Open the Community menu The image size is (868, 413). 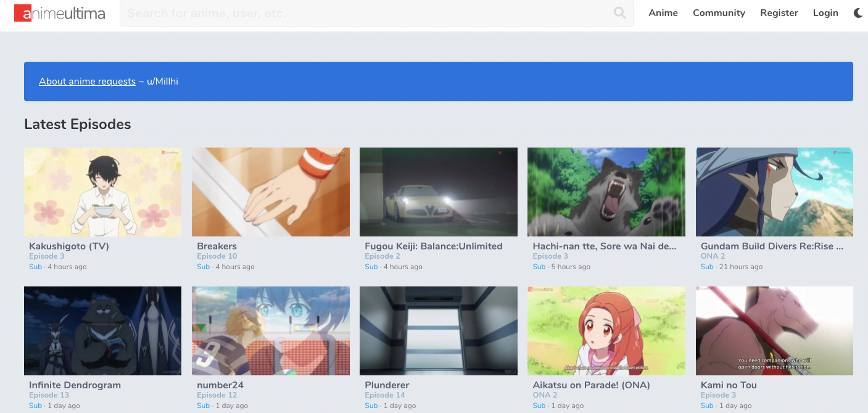(719, 13)
